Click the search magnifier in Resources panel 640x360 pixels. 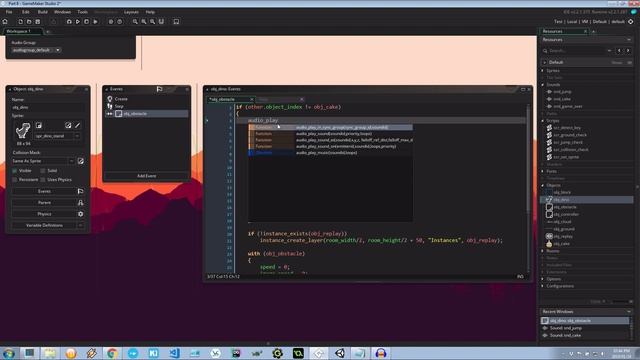[x=545, y=51]
